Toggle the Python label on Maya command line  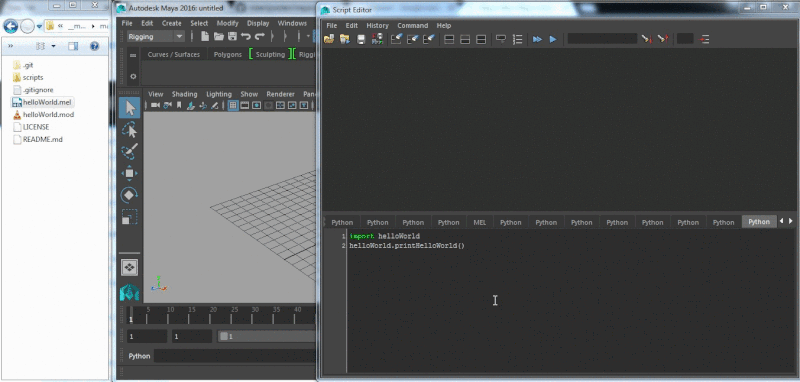(139, 356)
